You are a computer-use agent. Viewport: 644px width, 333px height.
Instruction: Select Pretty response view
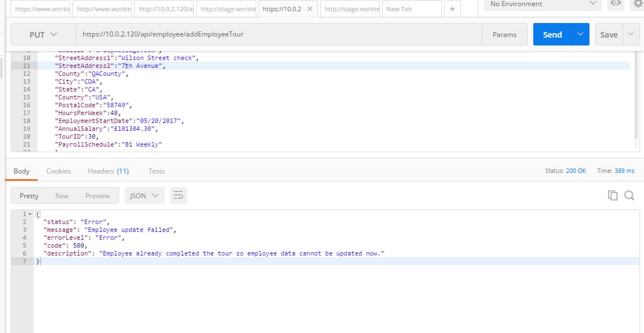(x=29, y=195)
